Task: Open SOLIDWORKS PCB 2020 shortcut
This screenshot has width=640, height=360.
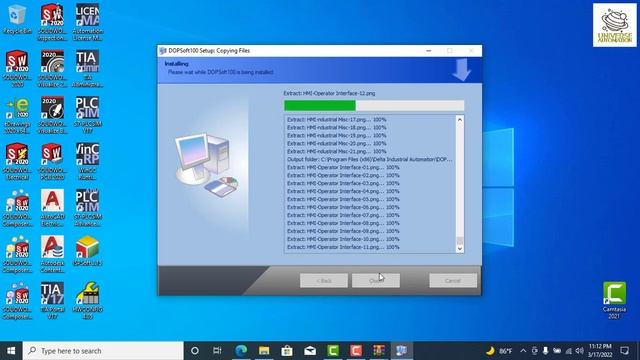Action: coord(52,161)
